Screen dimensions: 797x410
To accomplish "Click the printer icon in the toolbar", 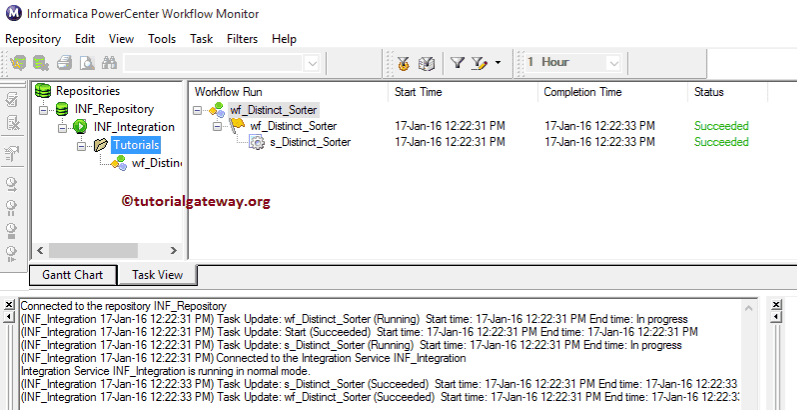I will pos(65,63).
